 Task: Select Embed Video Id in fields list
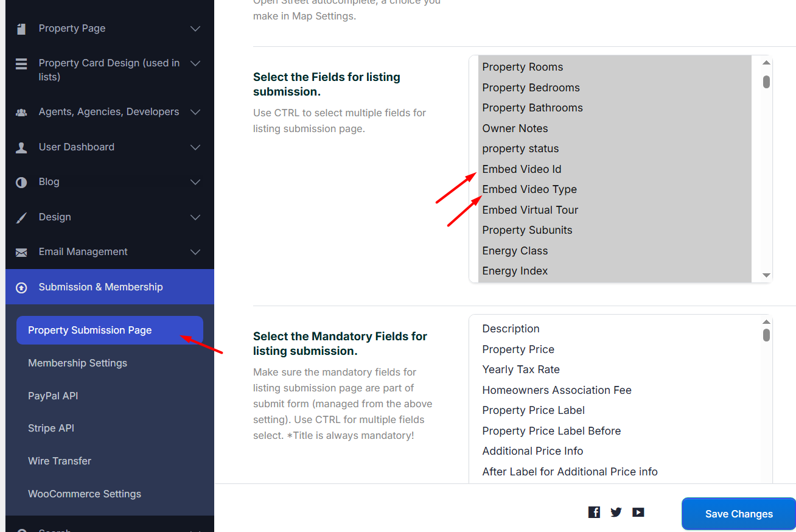(x=522, y=169)
